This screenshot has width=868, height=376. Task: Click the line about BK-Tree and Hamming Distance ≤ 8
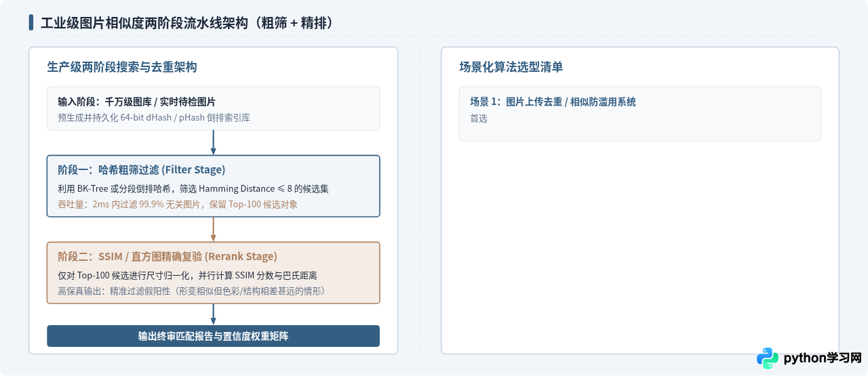tap(193, 188)
